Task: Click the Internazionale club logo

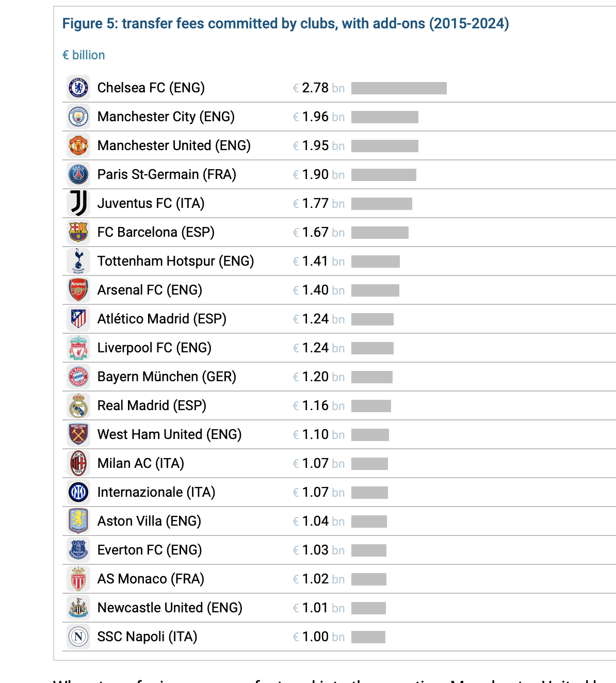Action: tap(78, 492)
